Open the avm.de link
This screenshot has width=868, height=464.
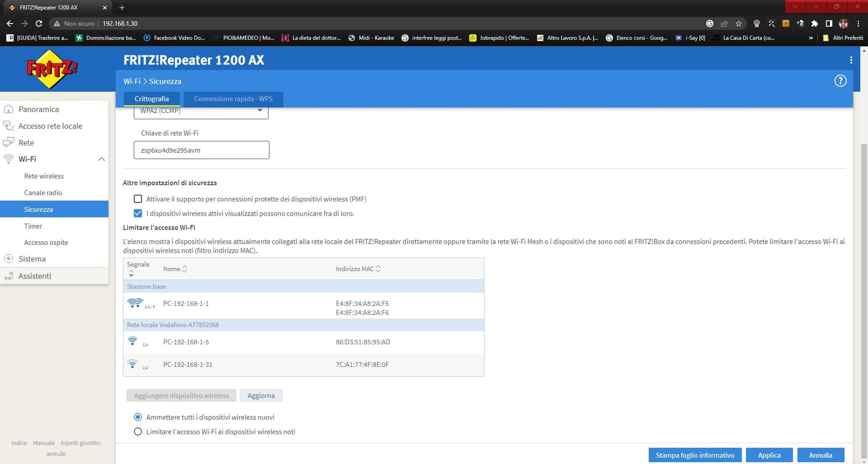[x=56, y=454]
